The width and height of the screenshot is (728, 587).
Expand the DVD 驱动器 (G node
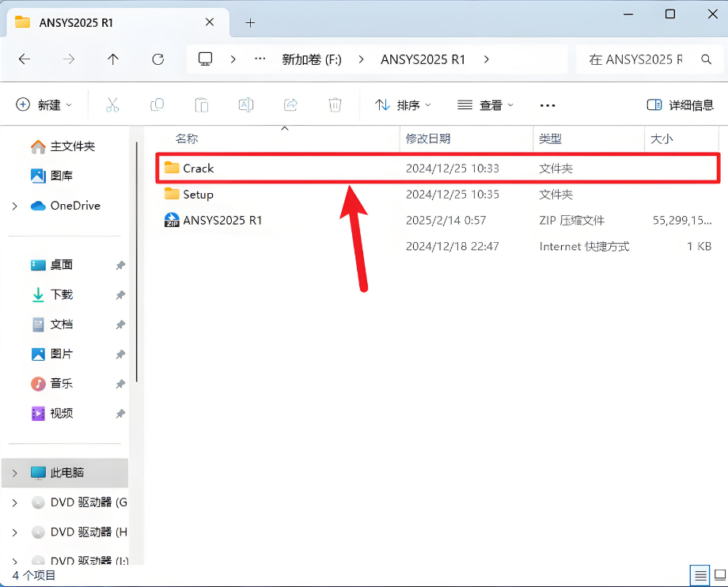[15, 503]
